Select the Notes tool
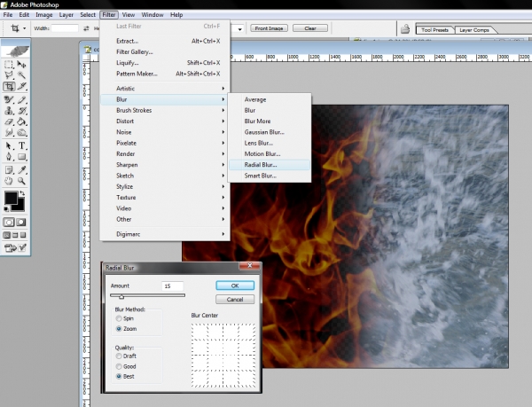The image size is (532, 407). point(9,170)
